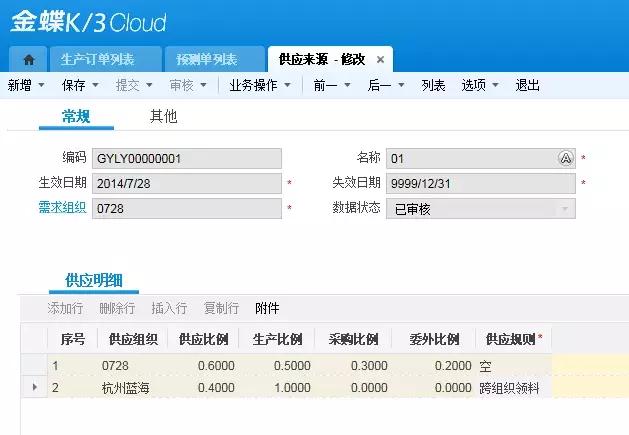Expand the 审核 dropdown arrow

203,85
